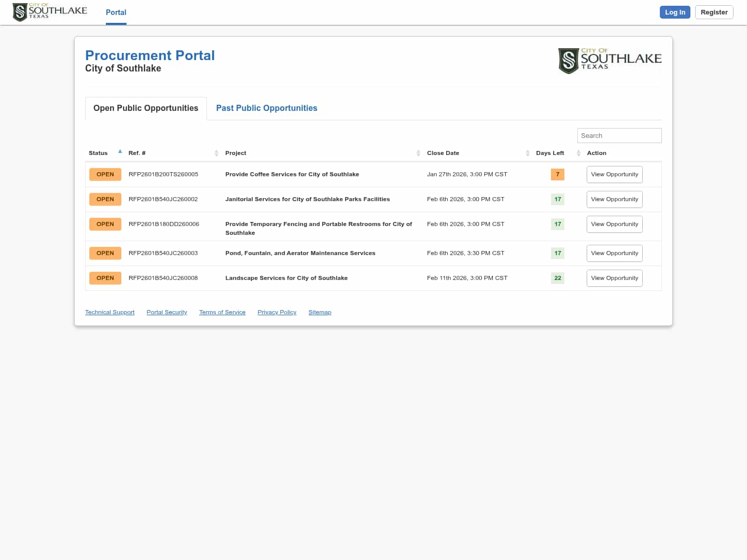Sort table by Project column
The image size is (747, 560).
418,153
